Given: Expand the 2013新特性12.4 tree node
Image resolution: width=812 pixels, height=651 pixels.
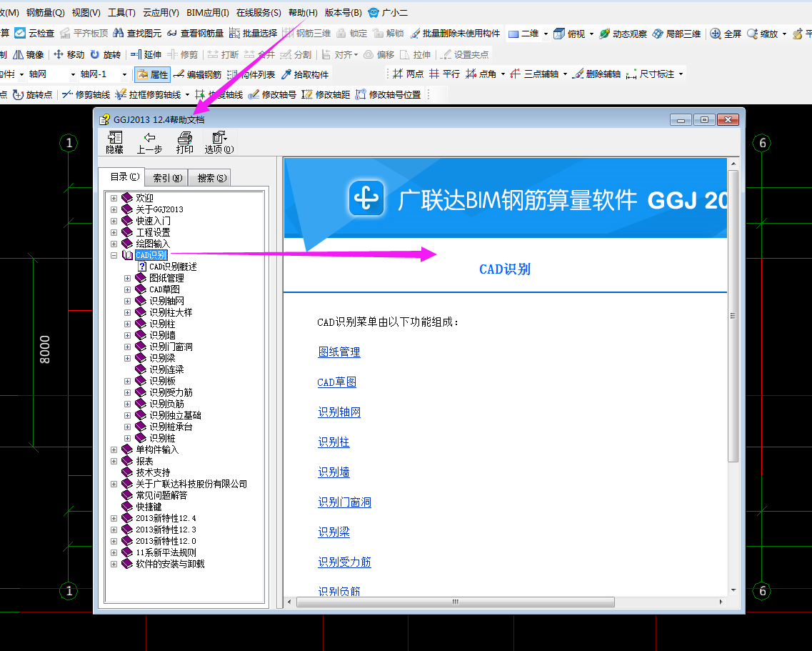Looking at the screenshot, I should [x=114, y=518].
